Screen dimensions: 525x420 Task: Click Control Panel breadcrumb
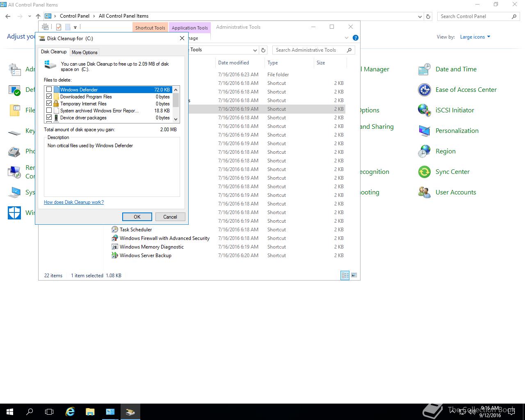(x=75, y=16)
